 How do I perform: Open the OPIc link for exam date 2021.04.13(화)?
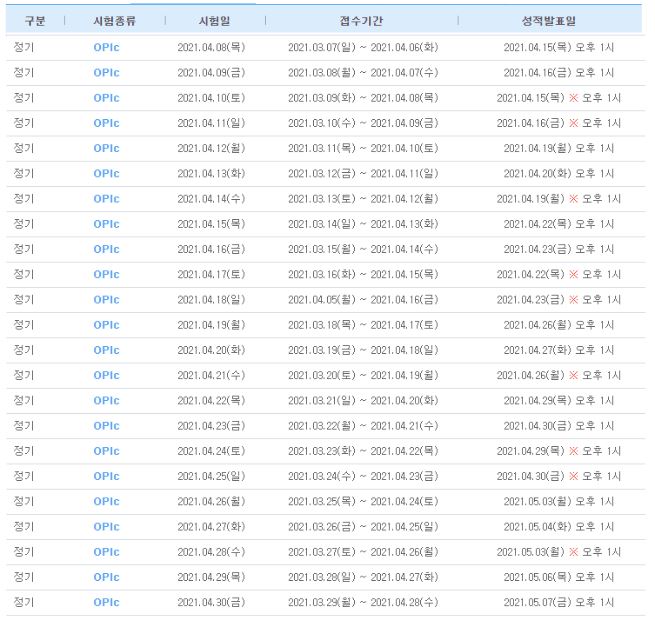tap(106, 174)
